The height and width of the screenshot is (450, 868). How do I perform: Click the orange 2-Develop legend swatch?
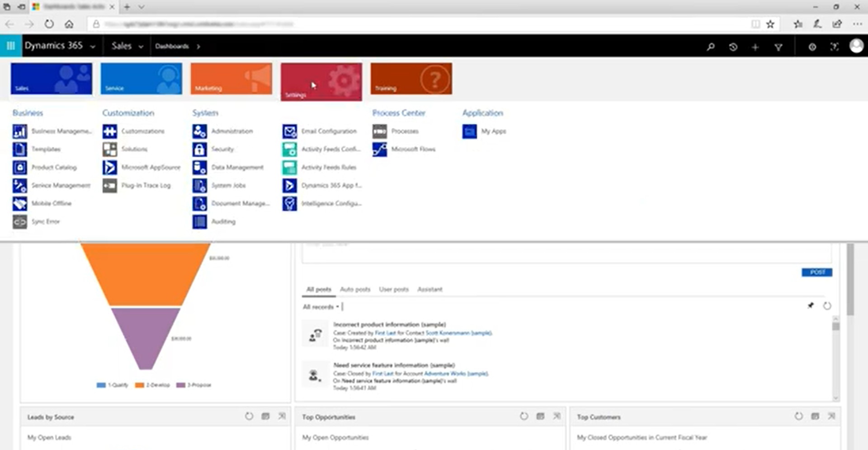point(139,385)
